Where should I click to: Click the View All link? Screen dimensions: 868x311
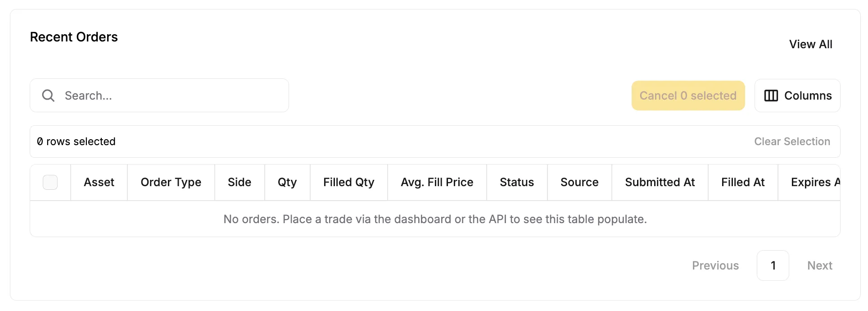810,44
